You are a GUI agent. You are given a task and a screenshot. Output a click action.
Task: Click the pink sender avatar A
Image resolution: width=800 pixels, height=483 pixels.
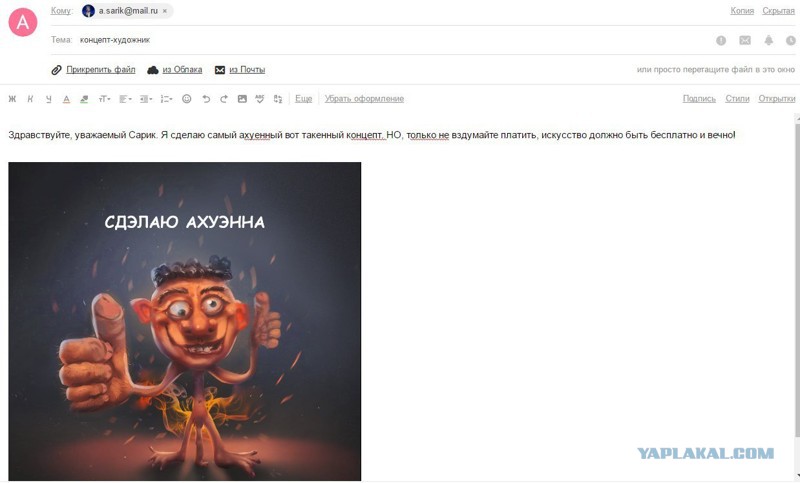23,22
